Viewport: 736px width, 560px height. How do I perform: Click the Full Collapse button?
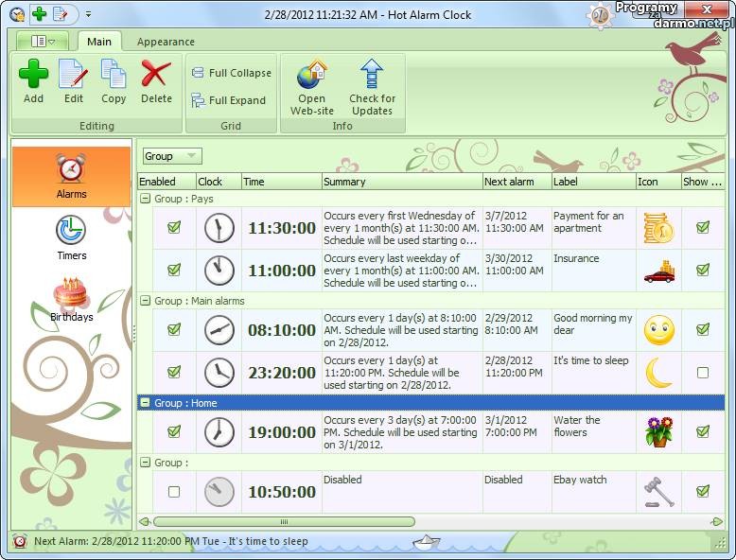point(232,73)
